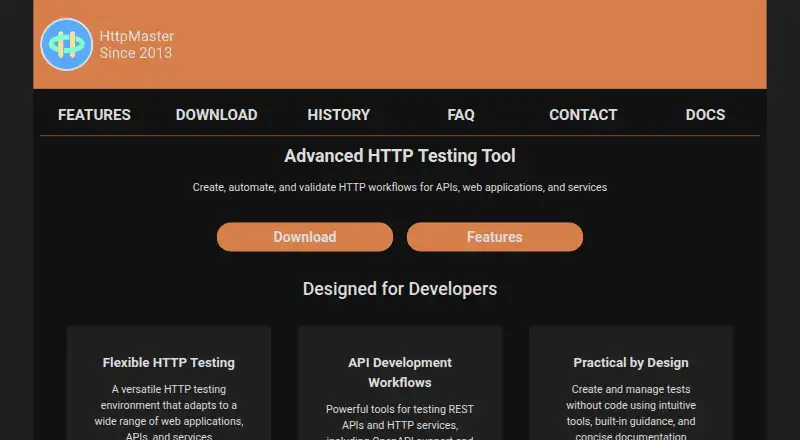Click the orange Features button
This screenshot has width=800, height=440.
point(495,237)
